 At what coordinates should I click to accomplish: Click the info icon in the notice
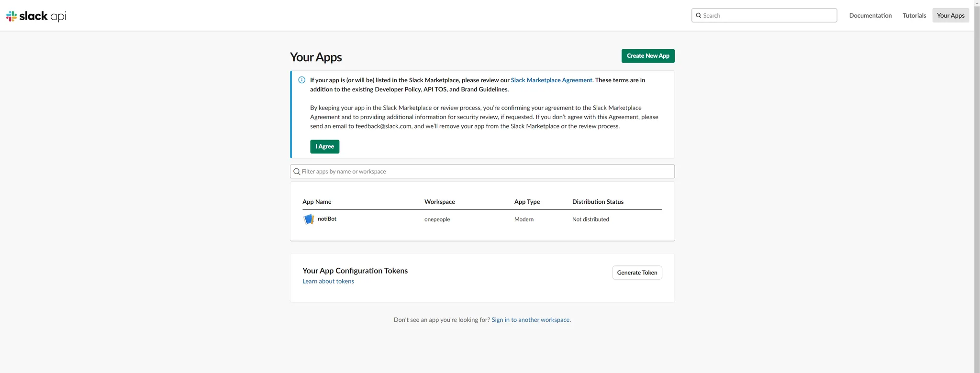tap(301, 80)
